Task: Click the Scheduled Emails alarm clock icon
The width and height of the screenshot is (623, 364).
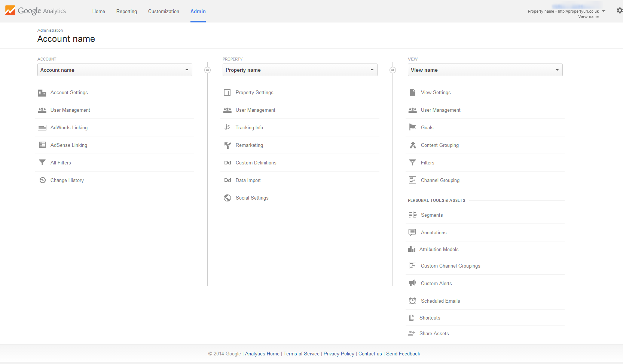Action: point(412,301)
